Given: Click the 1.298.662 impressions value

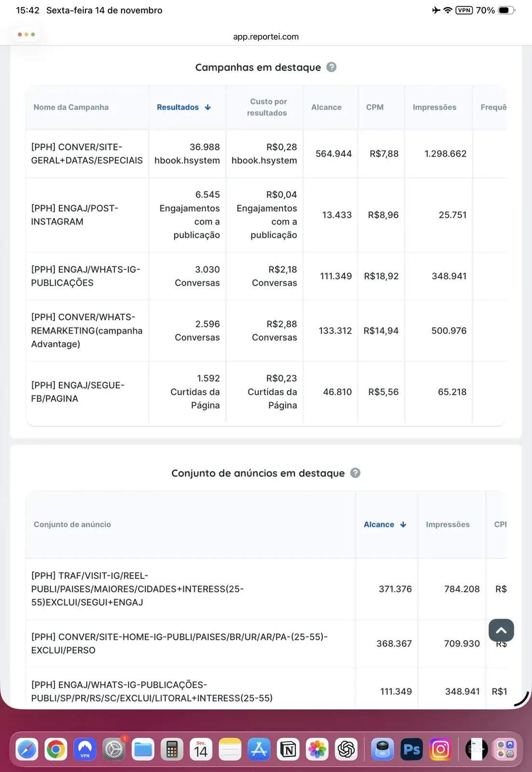Looking at the screenshot, I should point(446,153).
